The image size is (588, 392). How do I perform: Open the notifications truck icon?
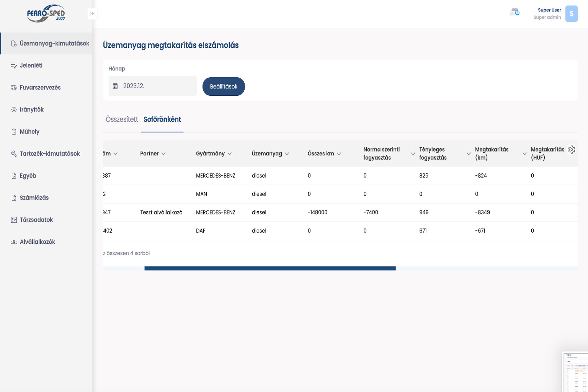pos(514,13)
